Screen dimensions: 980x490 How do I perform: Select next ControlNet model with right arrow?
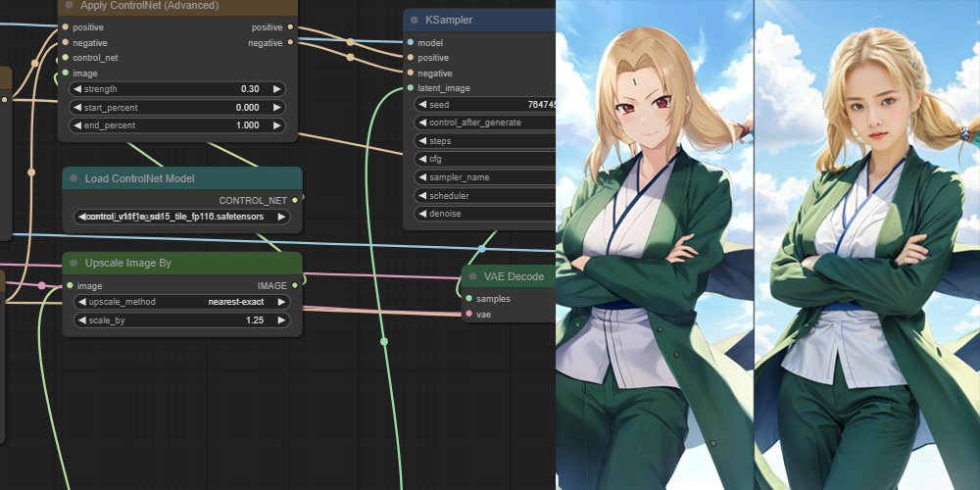281,217
